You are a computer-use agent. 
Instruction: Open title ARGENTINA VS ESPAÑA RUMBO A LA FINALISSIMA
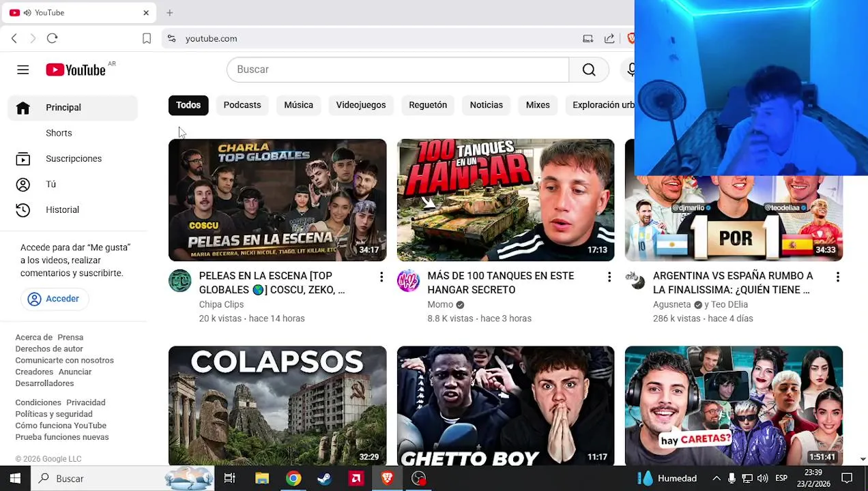click(734, 283)
